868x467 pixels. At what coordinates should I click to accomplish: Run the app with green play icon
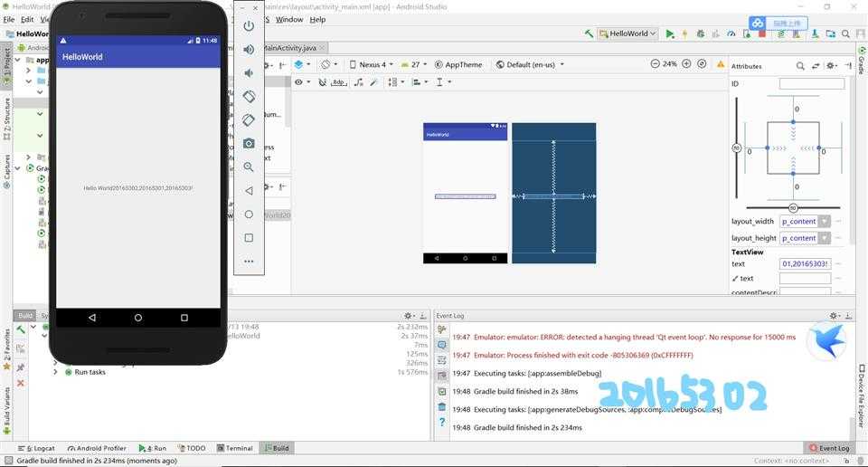click(x=670, y=33)
